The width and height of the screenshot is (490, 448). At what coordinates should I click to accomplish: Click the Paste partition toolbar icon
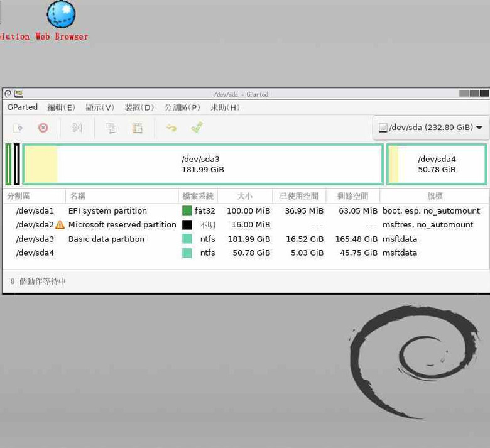(x=137, y=128)
